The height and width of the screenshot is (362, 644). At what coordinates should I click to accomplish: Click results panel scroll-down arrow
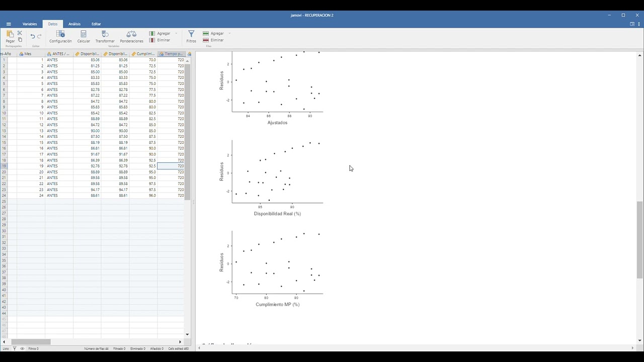[x=640, y=340]
